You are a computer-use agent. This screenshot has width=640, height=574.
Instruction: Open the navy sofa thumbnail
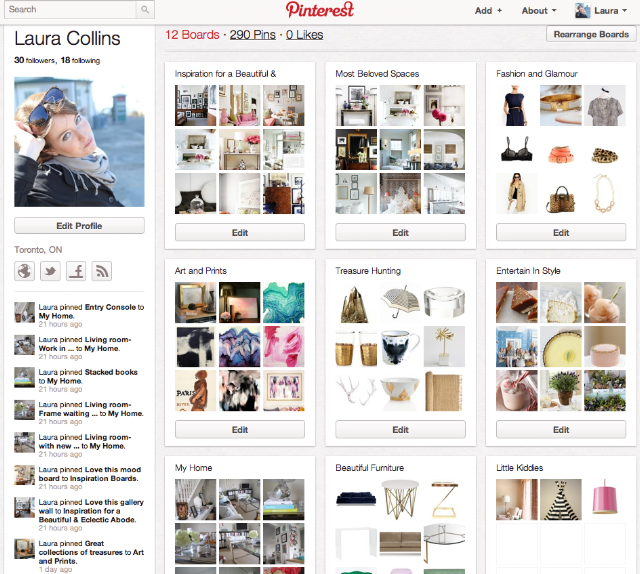pyautogui.click(x=356, y=499)
